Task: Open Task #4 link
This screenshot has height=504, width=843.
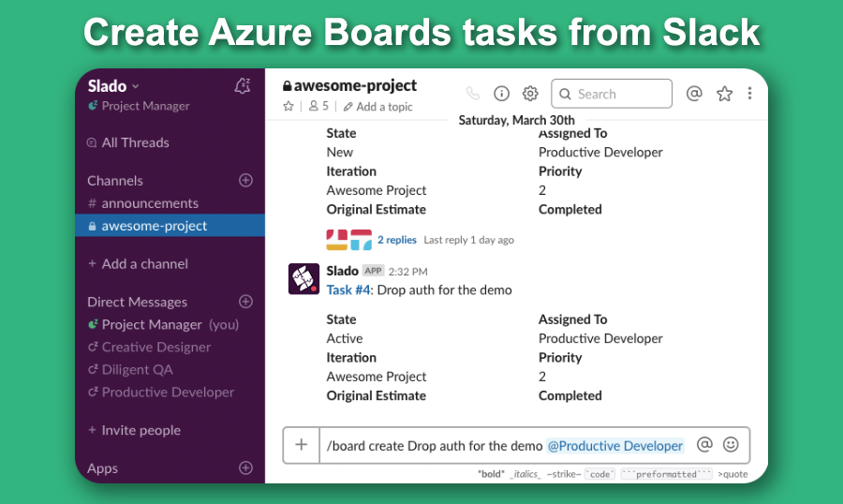Action: (x=348, y=289)
